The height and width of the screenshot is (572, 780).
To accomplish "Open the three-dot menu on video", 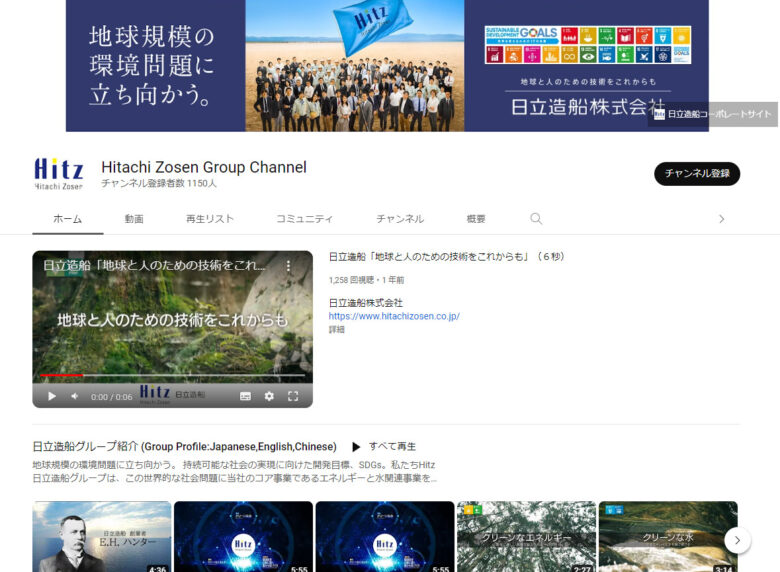I will 288,266.
